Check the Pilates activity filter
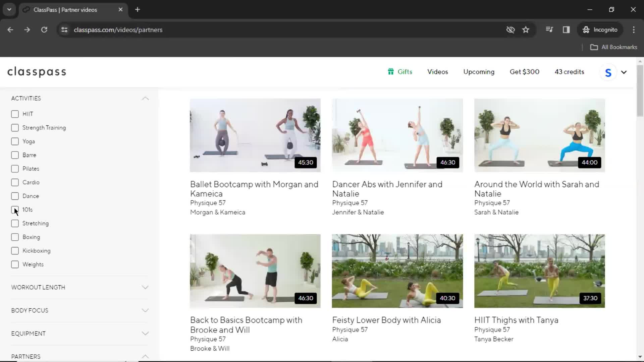644x362 pixels. (x=15, y=169)
